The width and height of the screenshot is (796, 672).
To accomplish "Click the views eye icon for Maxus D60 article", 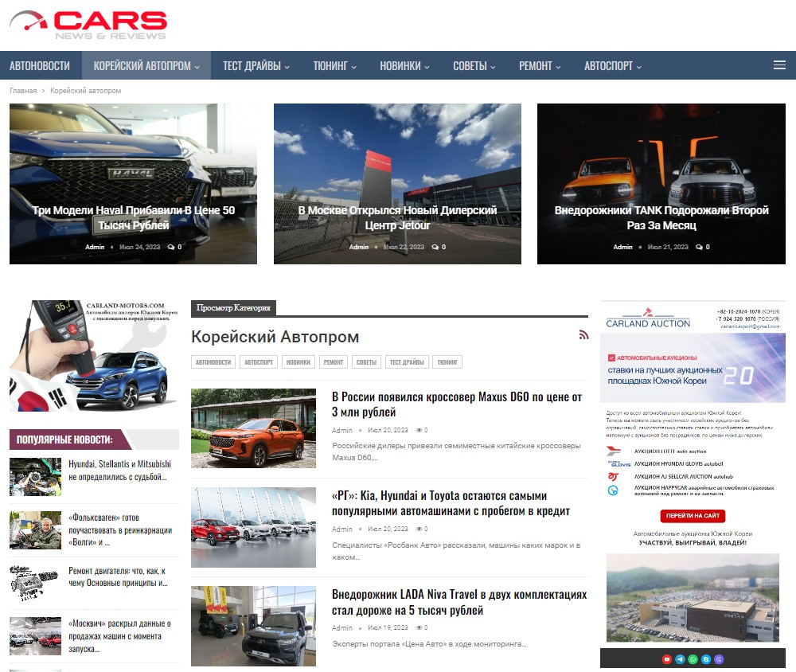I will point(419,430).
